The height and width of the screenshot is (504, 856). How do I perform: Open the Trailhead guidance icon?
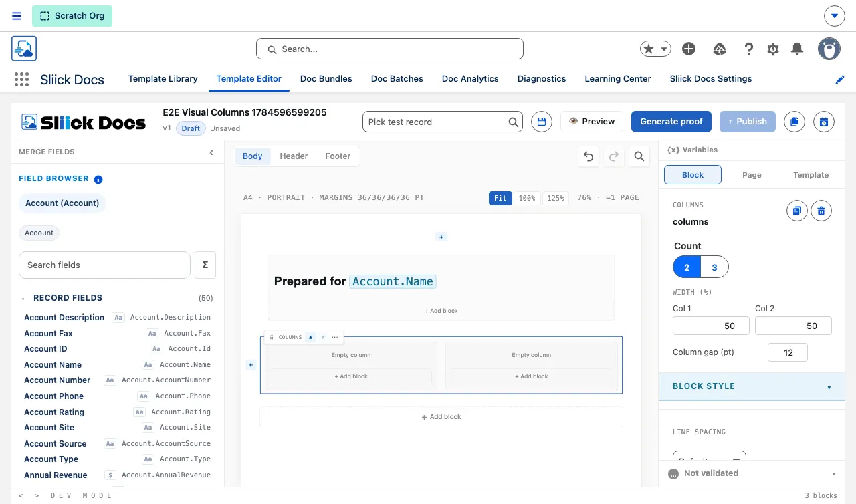point(720,49)
